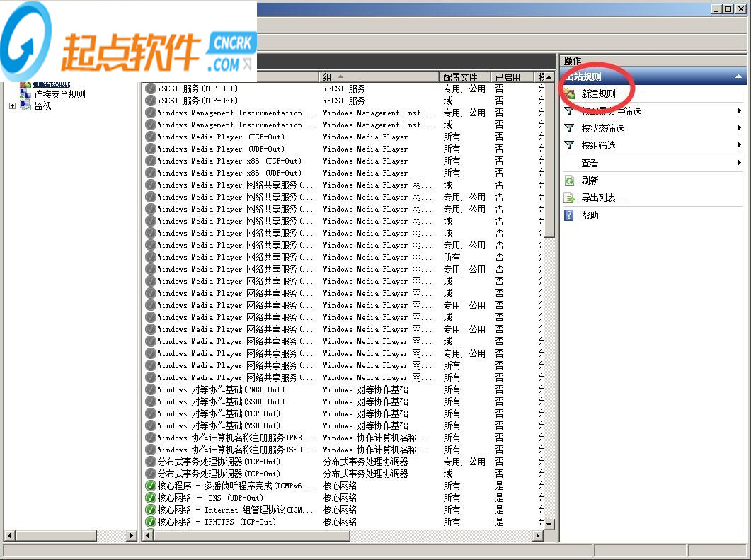The height and width of the screenshot is (560, 751).
Task: Click grey icon of Windows 对等协作基础 (WSD-Out)
Action: [x=150, y=425]
